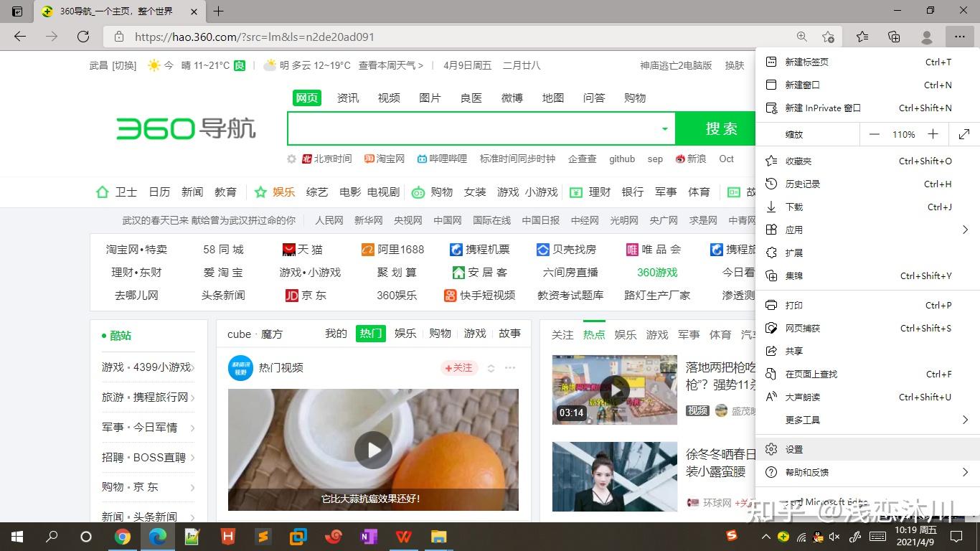This screenshot has height=551, width=980.
Task: Open the 哔哩哔哩 quick link
Action: pyautogui.click(x=442, y=159)
